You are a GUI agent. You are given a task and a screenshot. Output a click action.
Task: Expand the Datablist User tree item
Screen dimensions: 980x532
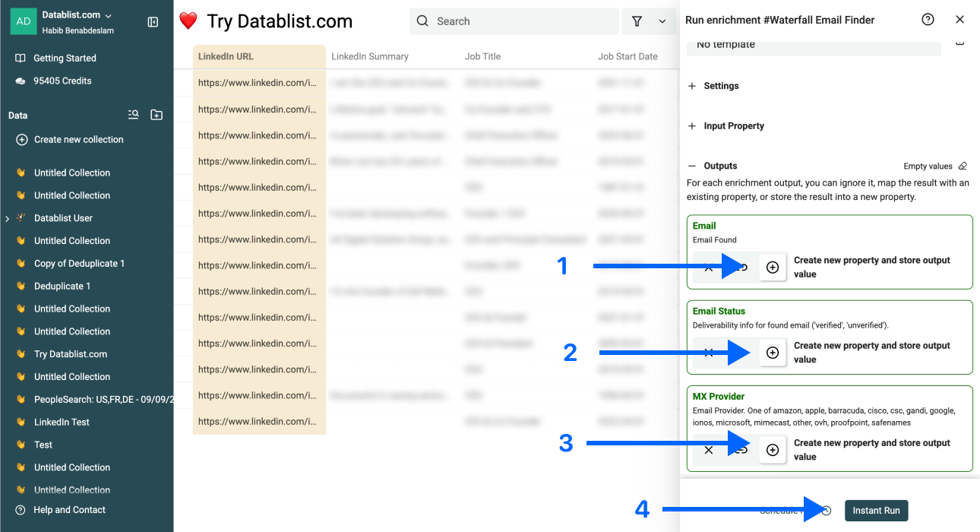[x=7, y=219]
